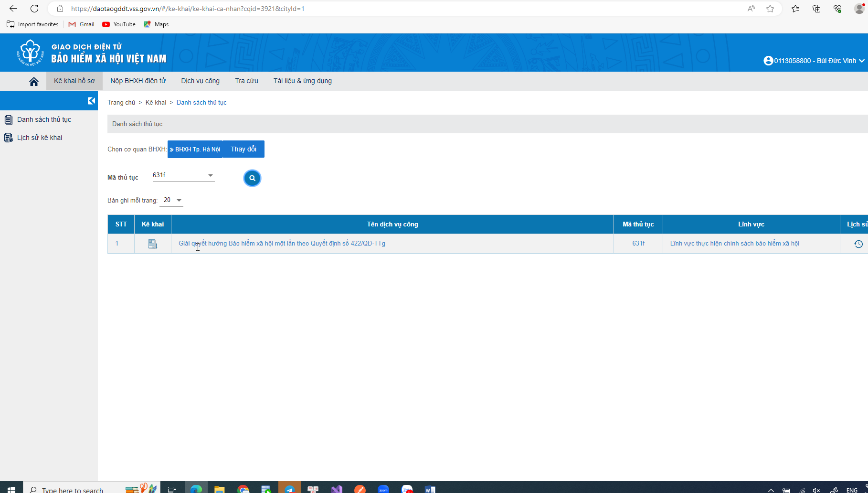
Task: Click the blue search magnifier button
Action: point(252,178)
